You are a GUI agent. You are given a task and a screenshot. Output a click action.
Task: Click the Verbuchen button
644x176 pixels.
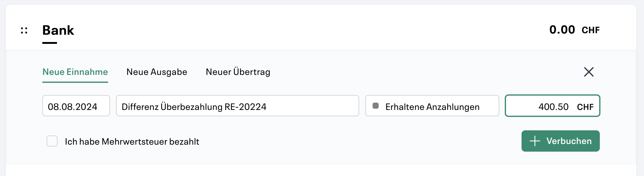coord(560,141)
